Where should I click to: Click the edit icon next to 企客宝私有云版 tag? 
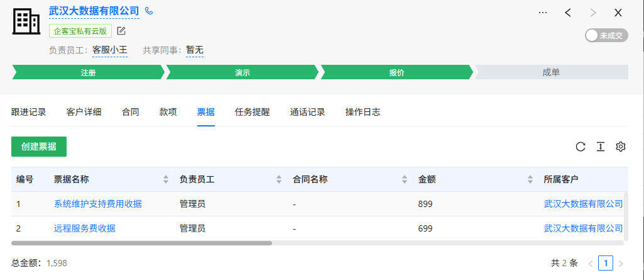click(x=121, y=31)
